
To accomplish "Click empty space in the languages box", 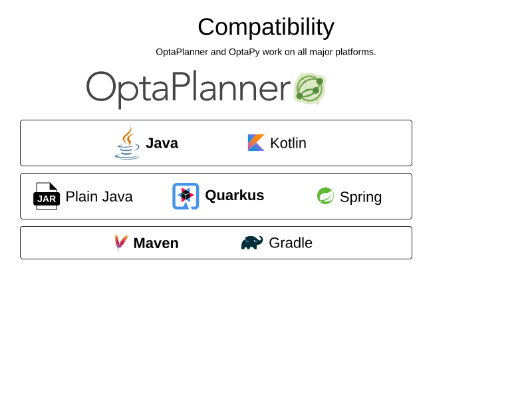I will [360, 143].
